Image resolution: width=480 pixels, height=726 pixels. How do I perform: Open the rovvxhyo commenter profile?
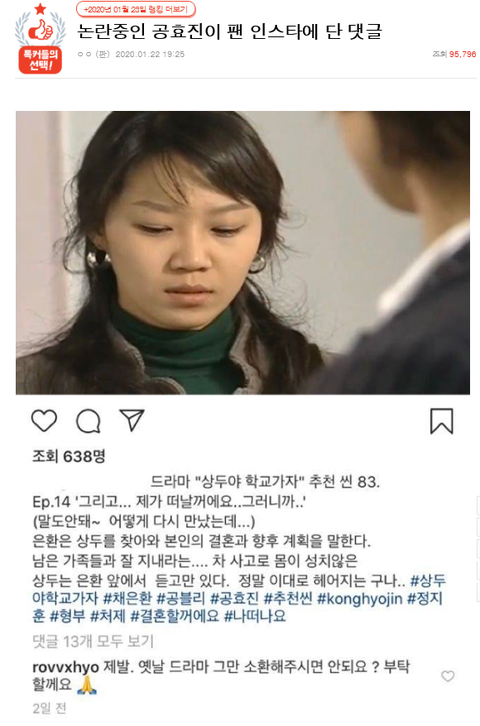click(x=66, y=667)
